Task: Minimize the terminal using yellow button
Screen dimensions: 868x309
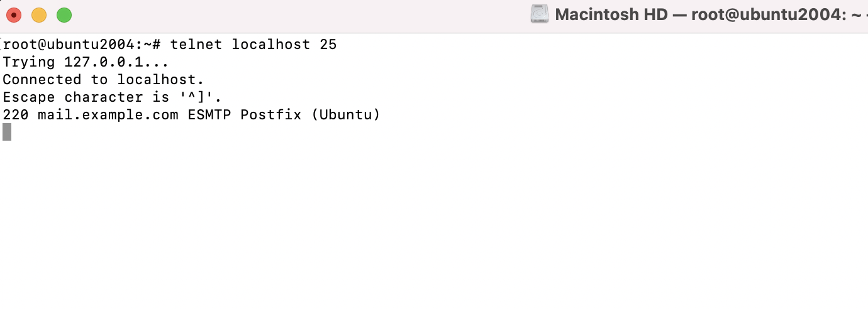Action: (x=39, y=15)
